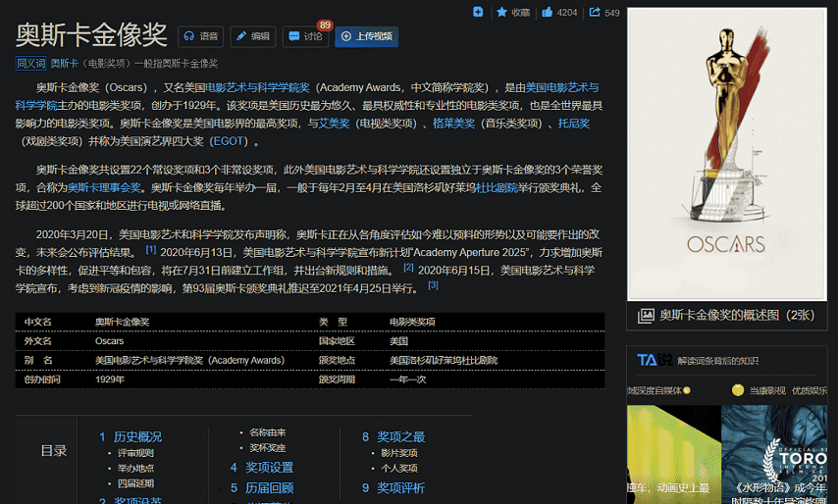Jump to 历史概况 section in contents
Viewport: 838px width, 504px height.
pyautogui.click(x=136, y=436)
